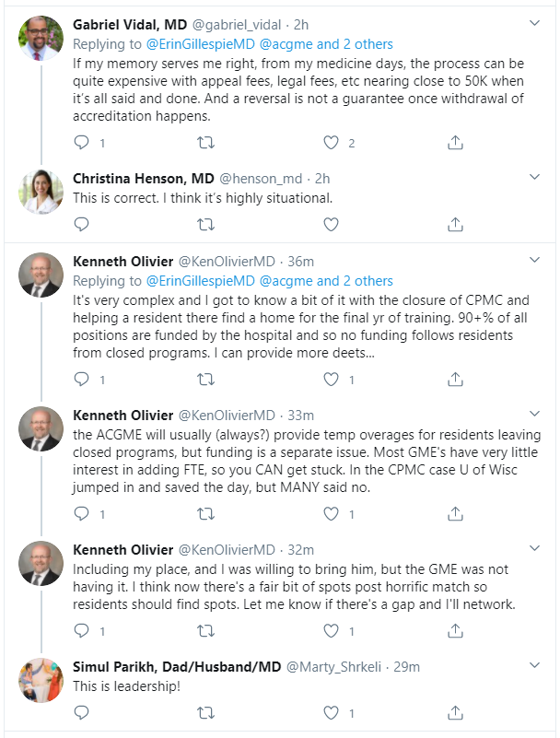
Task: Like Christina Henson's 'This is correct' tweet
Action: [331, 223]
